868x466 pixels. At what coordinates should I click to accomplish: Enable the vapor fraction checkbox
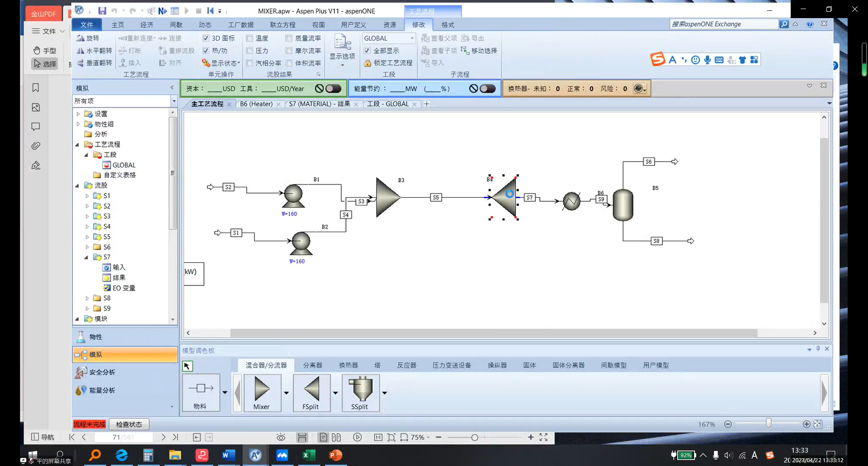(250, 63)
